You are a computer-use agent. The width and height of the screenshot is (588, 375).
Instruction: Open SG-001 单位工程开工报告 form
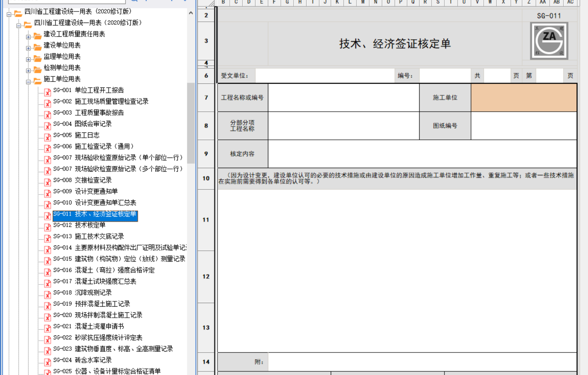(x=88, y=90)
